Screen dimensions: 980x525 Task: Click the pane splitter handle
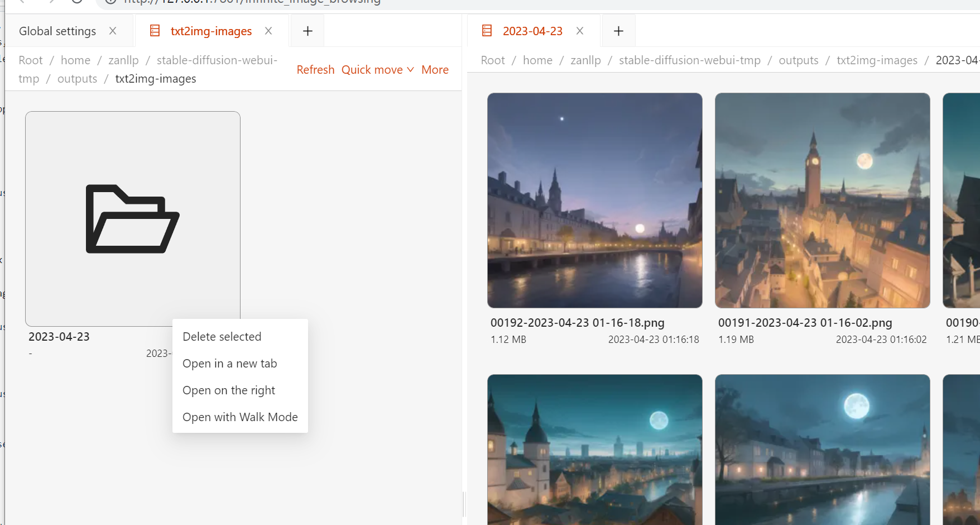tap(464, 504)
